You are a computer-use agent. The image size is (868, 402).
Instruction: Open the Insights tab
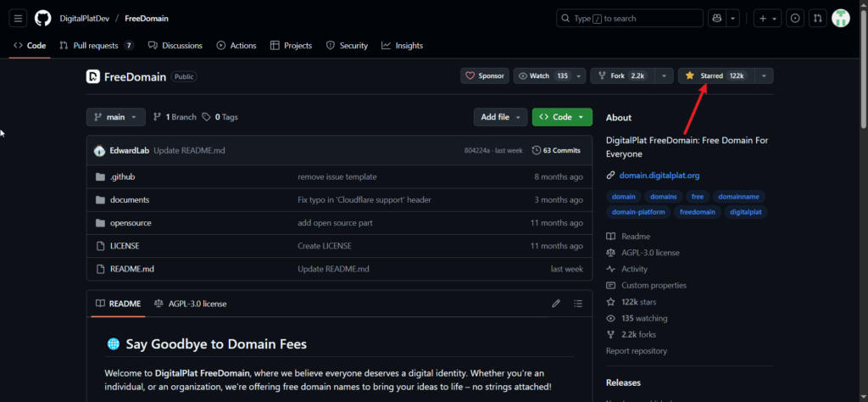point(402,46)
